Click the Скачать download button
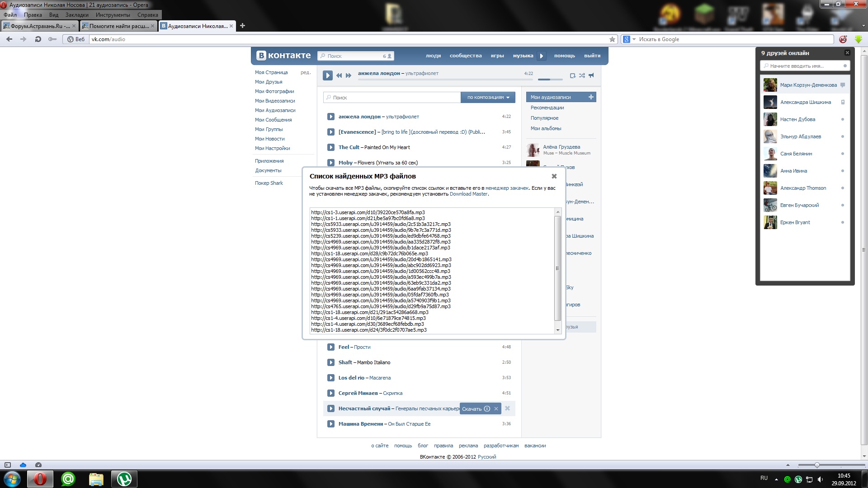 point(472,409)
